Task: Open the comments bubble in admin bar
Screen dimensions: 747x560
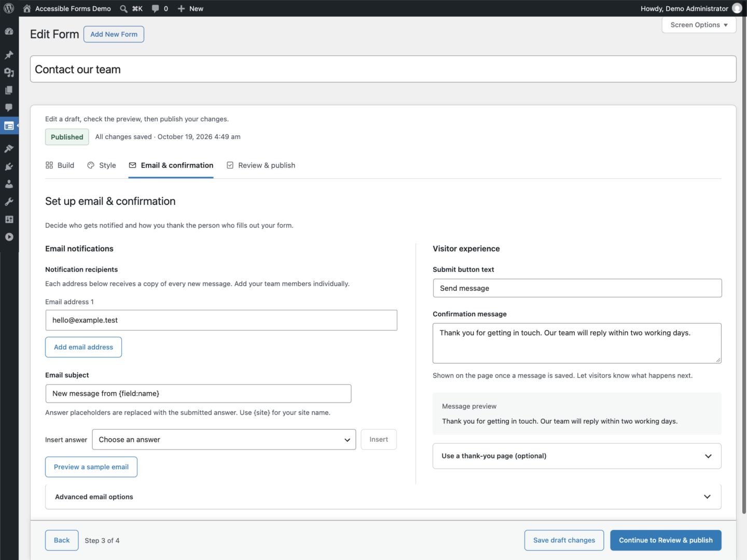Action: pyautogui.click(x=155, y=8)
